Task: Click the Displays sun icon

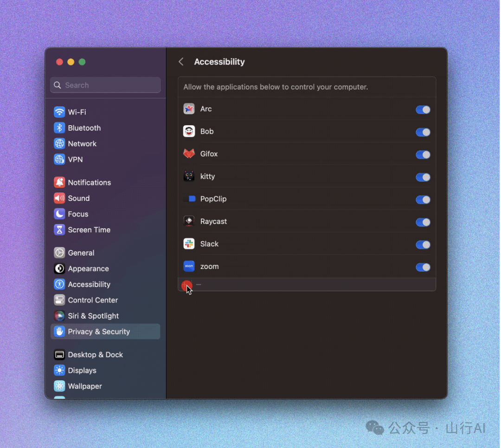Action: (59, 371)
